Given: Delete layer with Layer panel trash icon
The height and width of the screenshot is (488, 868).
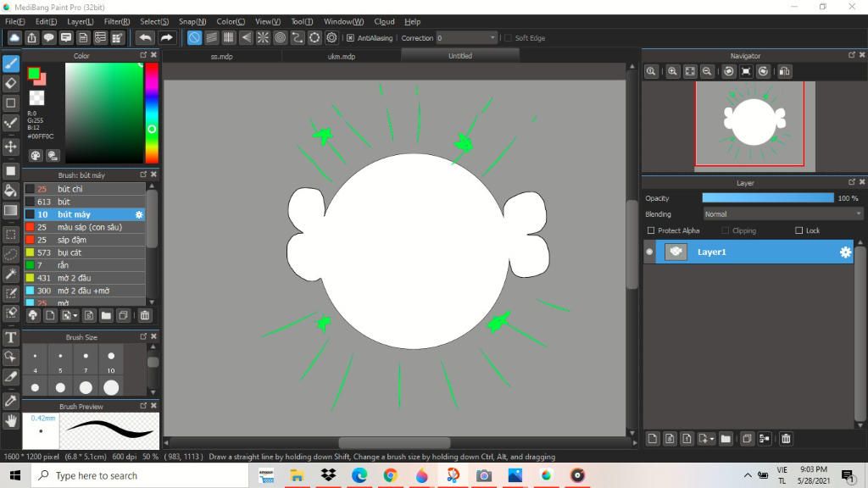Looking at the screenshot, I should [x=786, y=439].
